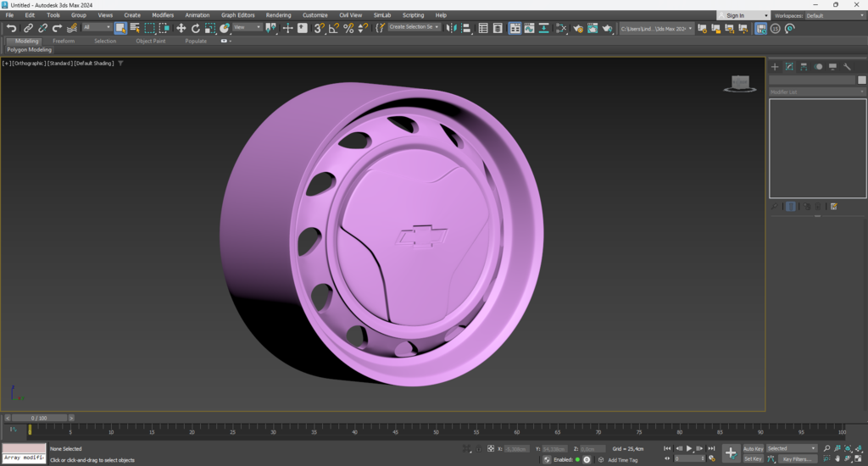Click the Align tool icon

point(465,28)
